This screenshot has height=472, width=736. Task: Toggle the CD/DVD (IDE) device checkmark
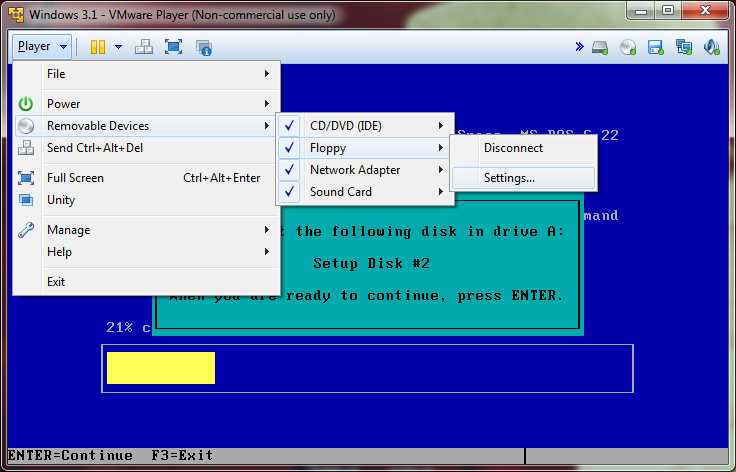[x=290, y=126]
